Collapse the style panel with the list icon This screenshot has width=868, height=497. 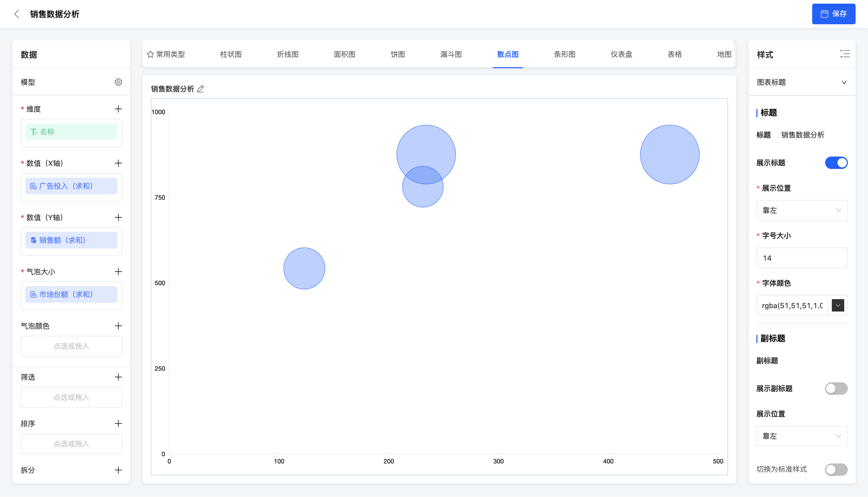(845, 54)
